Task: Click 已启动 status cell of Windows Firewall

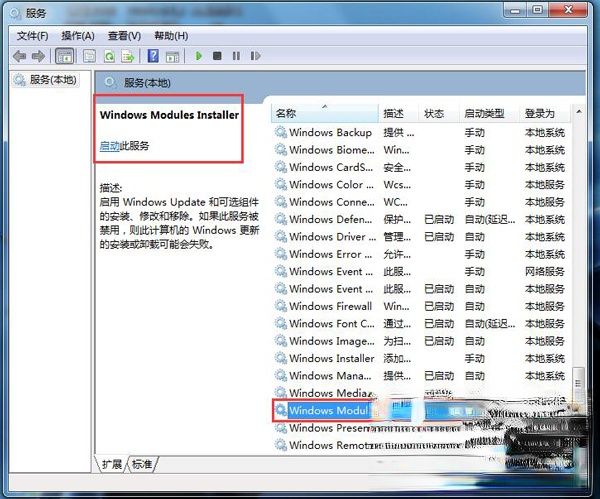Action: point(439,307)
